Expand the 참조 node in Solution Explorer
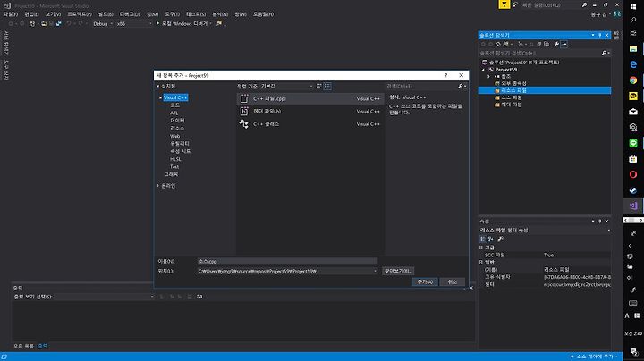This screenshot has width=644, height=361. [488, 77]
